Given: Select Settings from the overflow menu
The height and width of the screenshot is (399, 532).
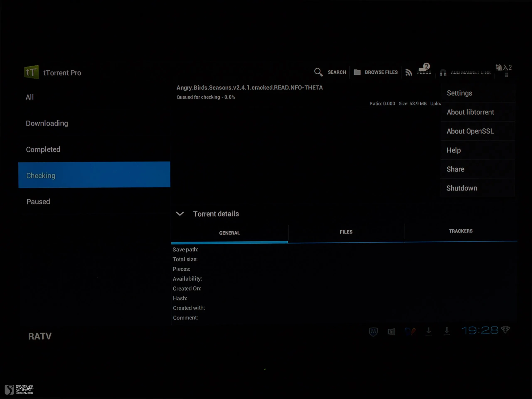Looking at the screenshot, I should pos(478,93).
